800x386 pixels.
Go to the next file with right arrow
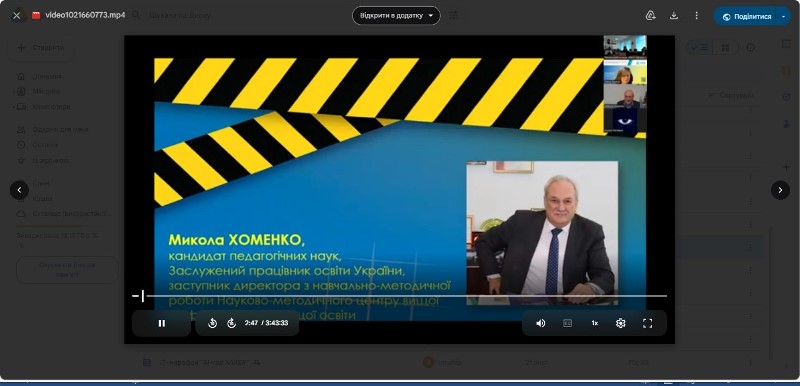coord(780,190)
